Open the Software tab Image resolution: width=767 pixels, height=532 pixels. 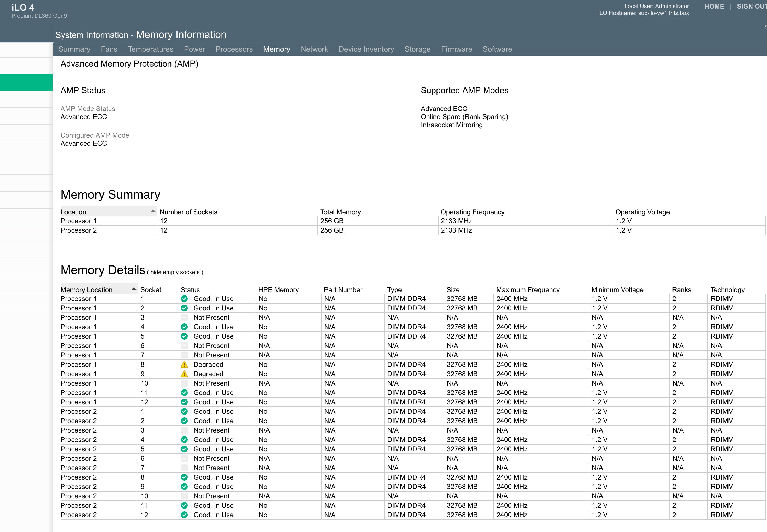497,49
